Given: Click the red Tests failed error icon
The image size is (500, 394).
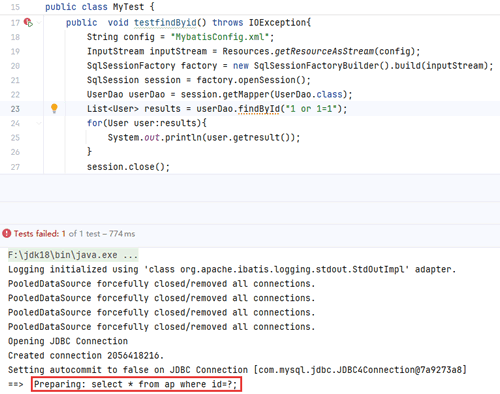Looking at the screenshot, I should click(6, 233).
